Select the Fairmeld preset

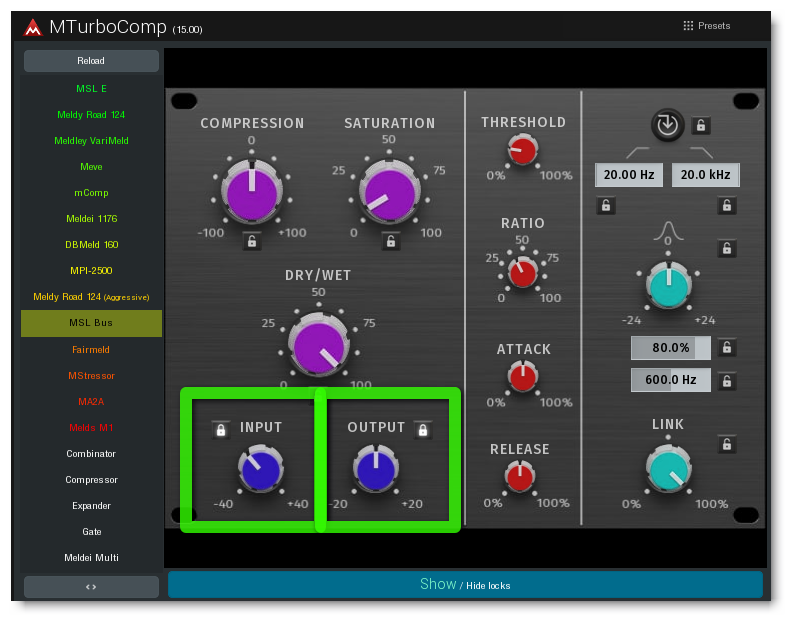tap(91, 349)
